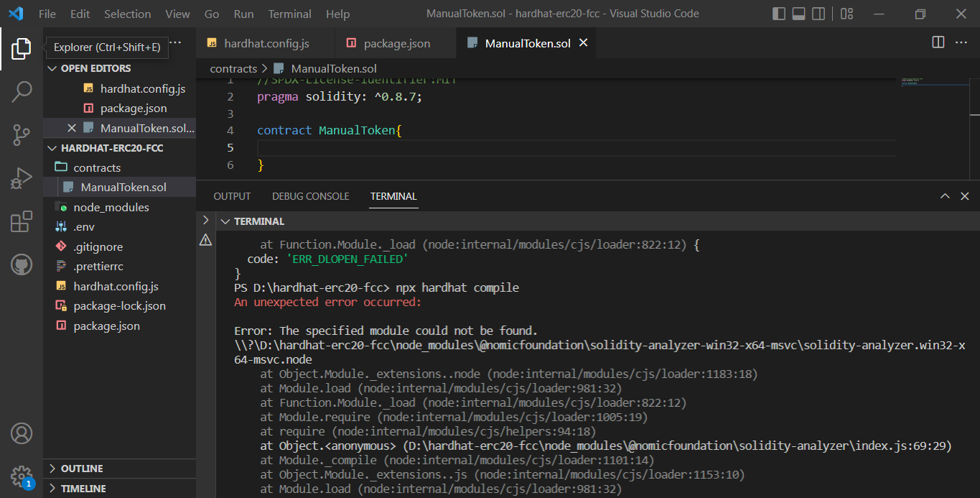Viewport: 980px width, 498px height.
Task: Open the Manage gear menu
Action: tap(22, 476)
